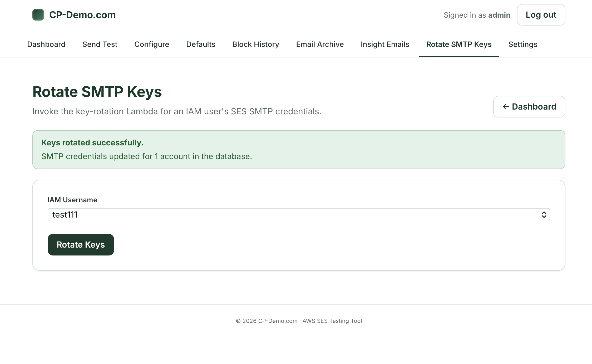Click the IAM Username field label
This screenshot has width=592, height=364.
[72, 200]
